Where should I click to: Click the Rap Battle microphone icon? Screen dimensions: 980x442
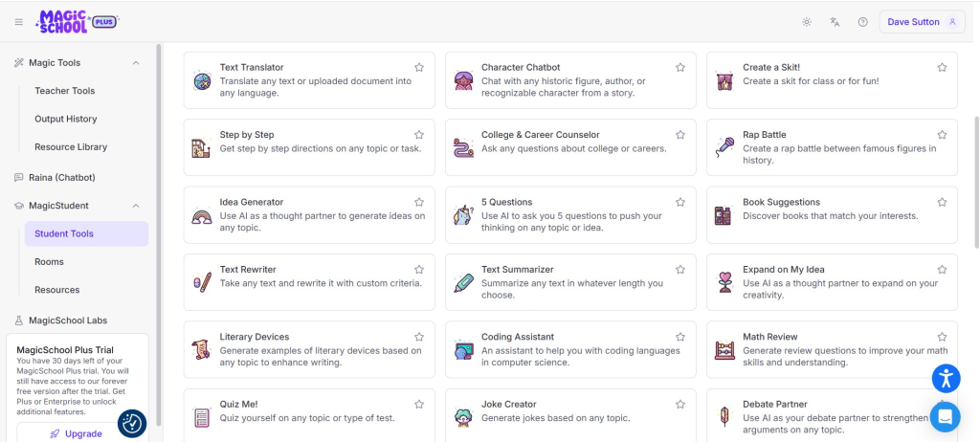point(724,148)
